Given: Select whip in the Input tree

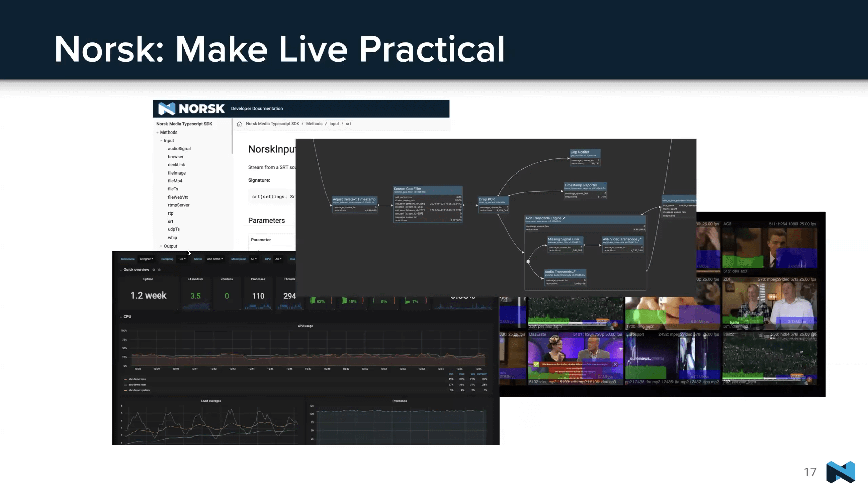Looking at the screenshot, I should click(x=172, y=238).
